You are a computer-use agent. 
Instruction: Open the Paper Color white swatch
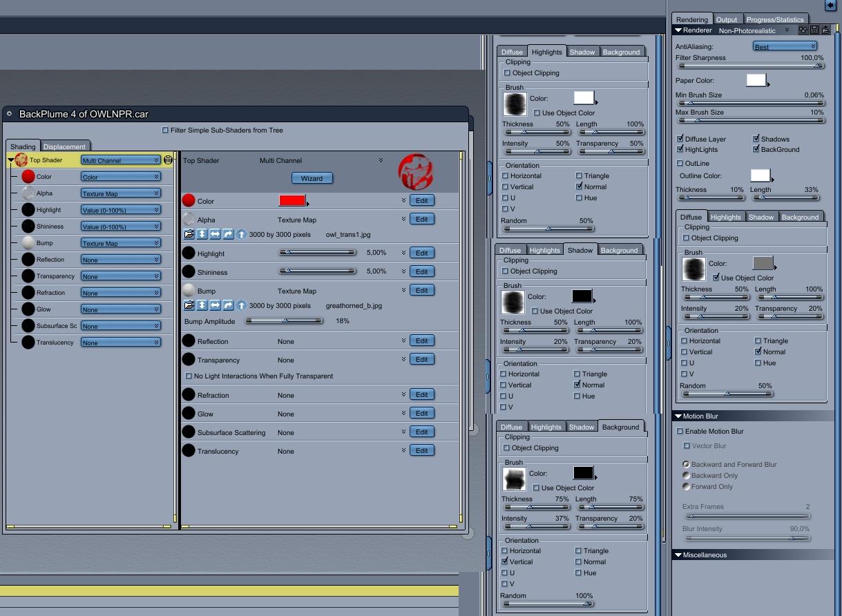(756, 80)
